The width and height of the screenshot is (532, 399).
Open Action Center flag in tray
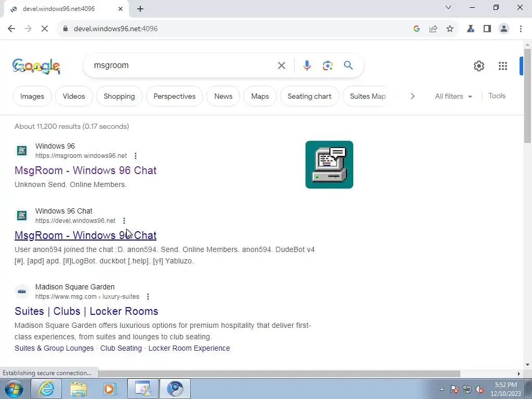[454, 389]
